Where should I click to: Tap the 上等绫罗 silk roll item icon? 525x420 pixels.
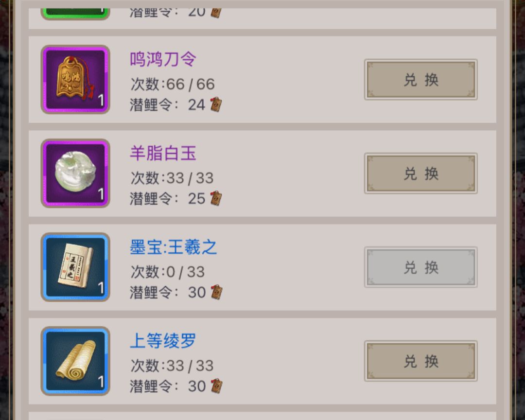(75, 361)
